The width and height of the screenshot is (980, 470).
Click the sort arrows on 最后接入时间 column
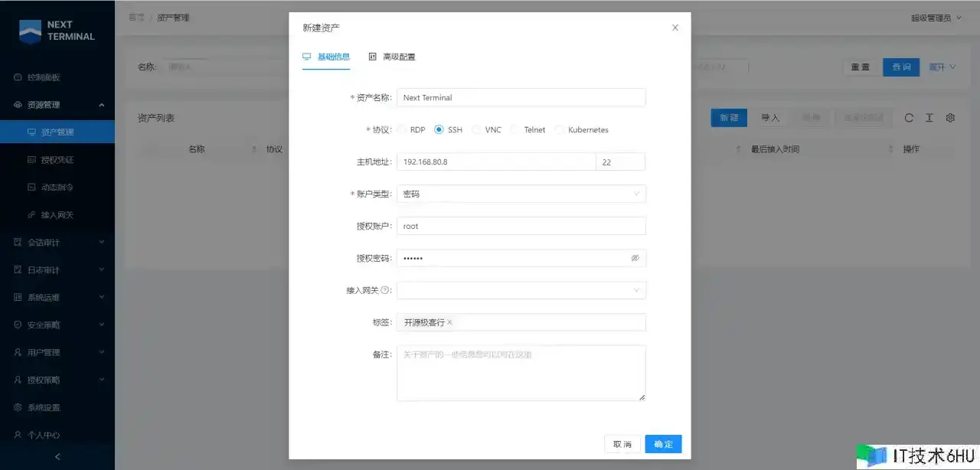click(x=891, y=149)
